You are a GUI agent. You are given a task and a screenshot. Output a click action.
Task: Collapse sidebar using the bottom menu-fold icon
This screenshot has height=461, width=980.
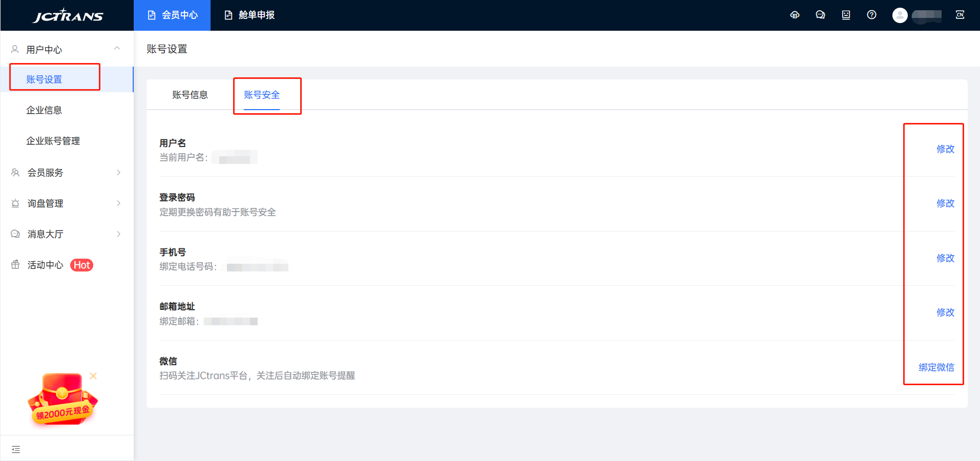tap(16, 449)
